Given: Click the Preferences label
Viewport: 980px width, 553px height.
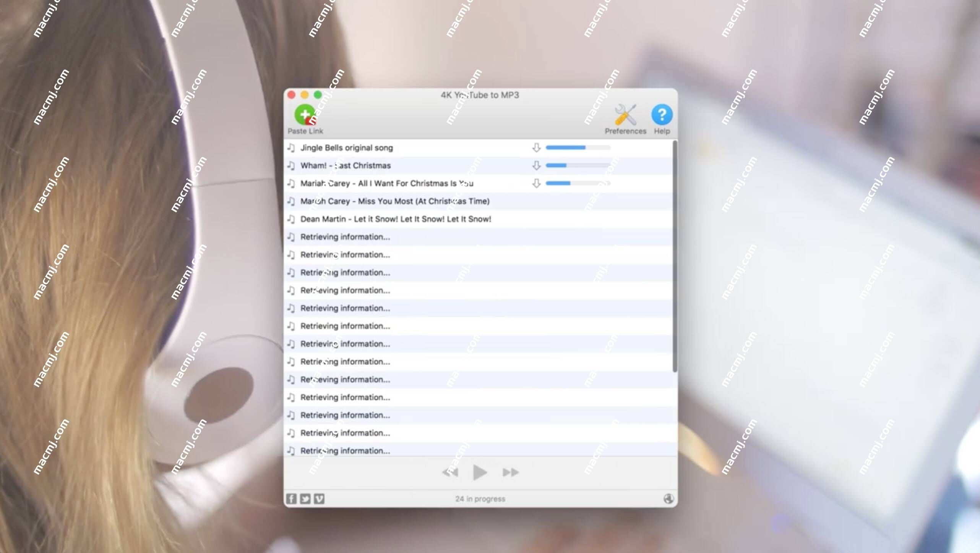Looking at the screenshot, I should pyautogui.click(x=625, y=131).
